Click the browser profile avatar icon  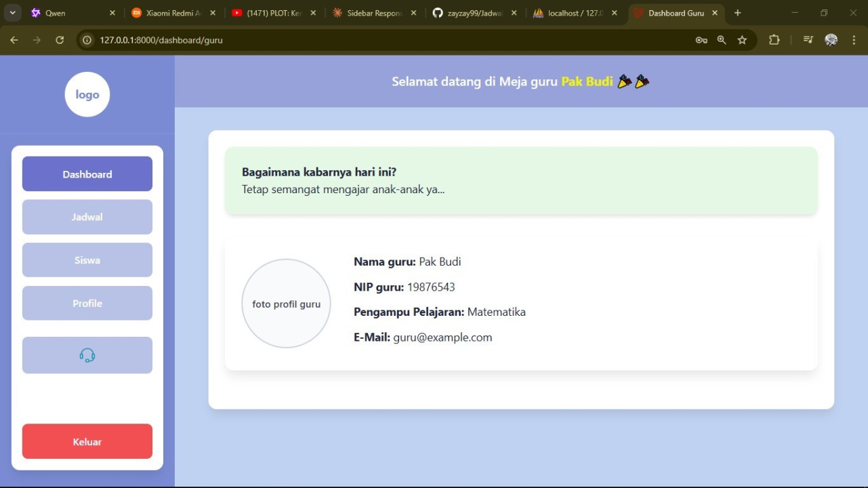pyautogui.click(x=831, y=40)
